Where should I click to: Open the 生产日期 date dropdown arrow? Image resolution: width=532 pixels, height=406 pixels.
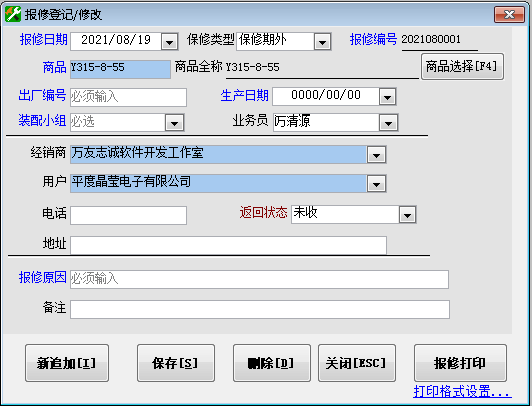387,97
